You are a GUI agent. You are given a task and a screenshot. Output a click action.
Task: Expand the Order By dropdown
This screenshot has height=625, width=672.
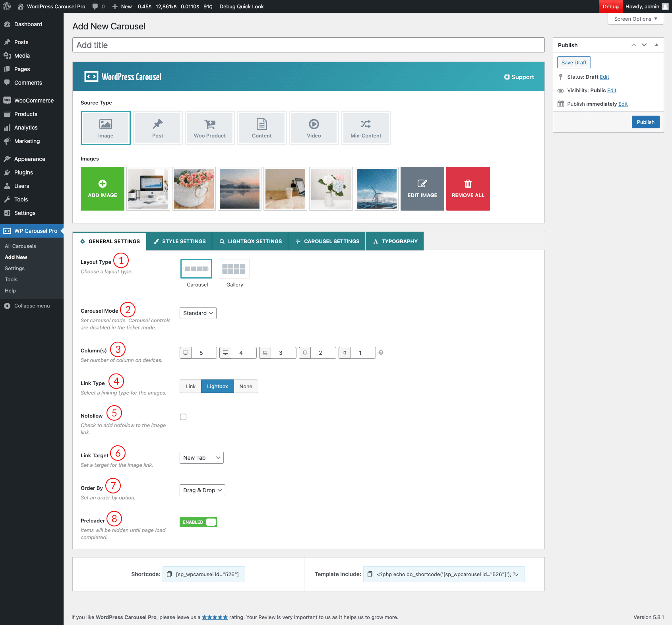pos(202,490)
